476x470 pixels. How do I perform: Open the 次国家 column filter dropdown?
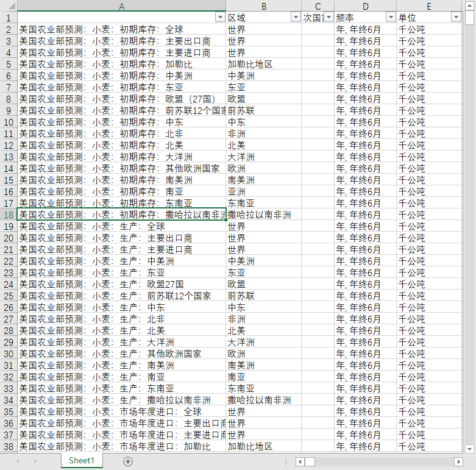pos(329,17)
